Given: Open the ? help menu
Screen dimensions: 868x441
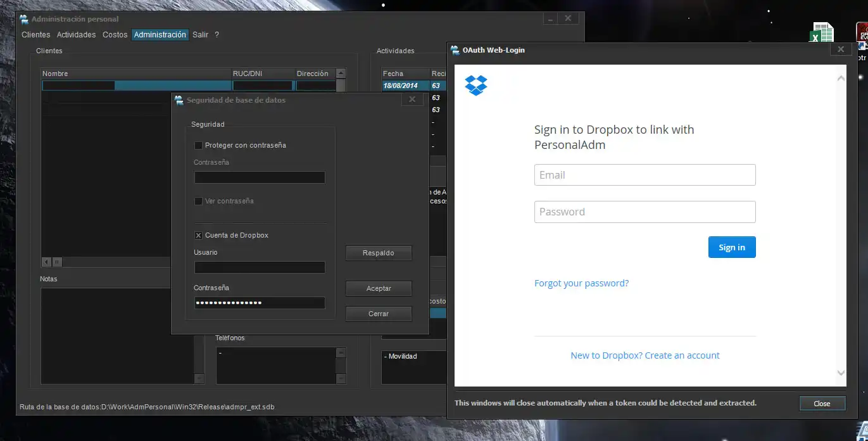Looking at the screenshot, I should (x=217, y=35).
